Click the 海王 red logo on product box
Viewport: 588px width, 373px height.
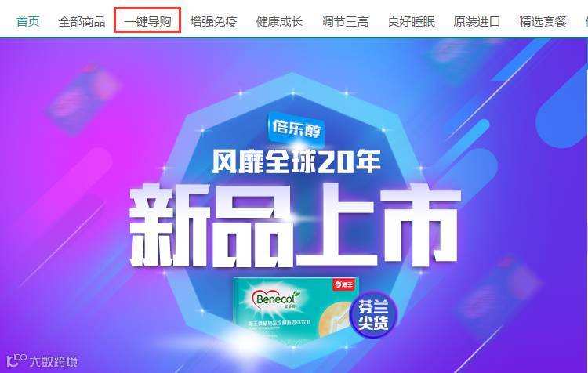[343, 286]
